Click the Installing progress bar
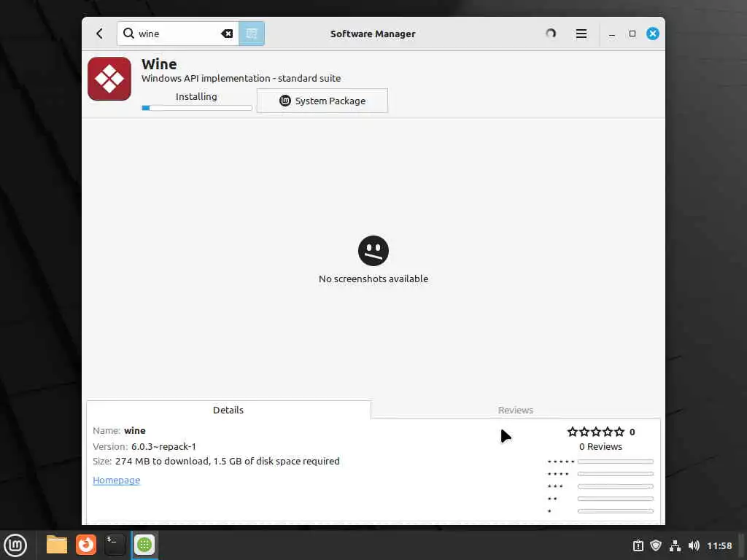 (197, 108)
